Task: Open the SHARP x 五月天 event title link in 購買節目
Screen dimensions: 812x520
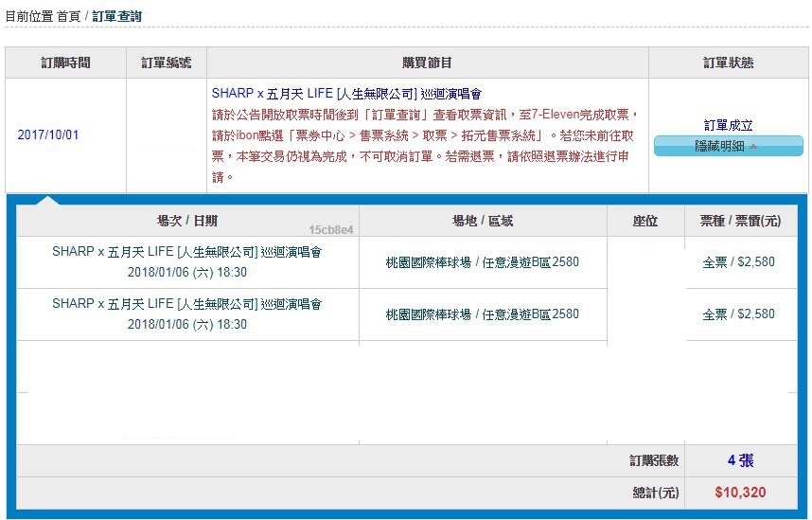Action: pyautogui.click(x=346, y=94)
